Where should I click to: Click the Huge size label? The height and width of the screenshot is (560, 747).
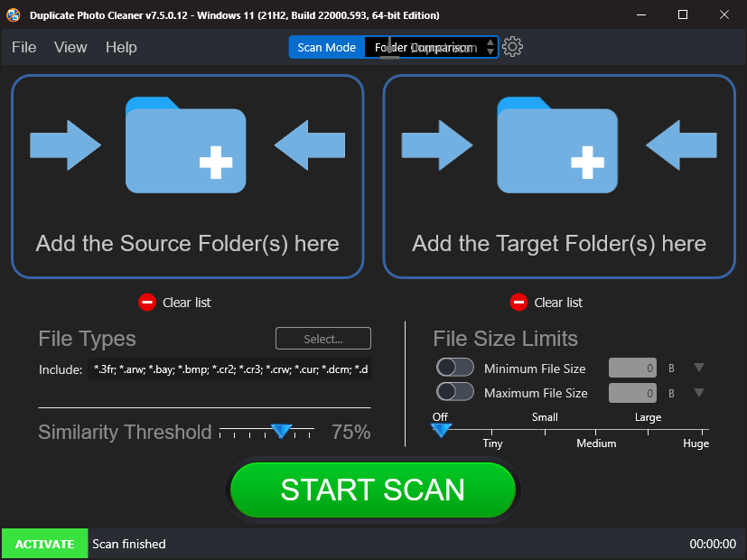coord(696,443)
